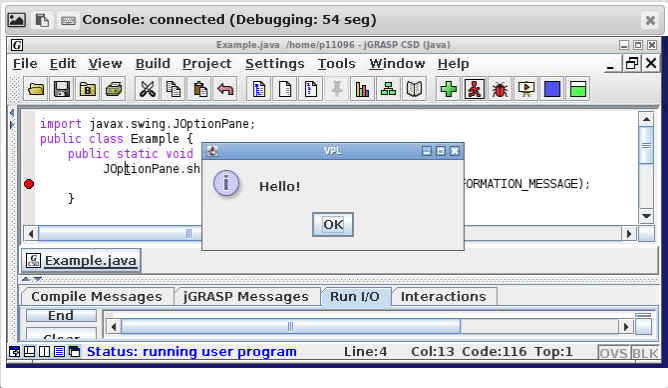
Task: Click the first window layout icon in the status bar
Action: pos(14,352)
